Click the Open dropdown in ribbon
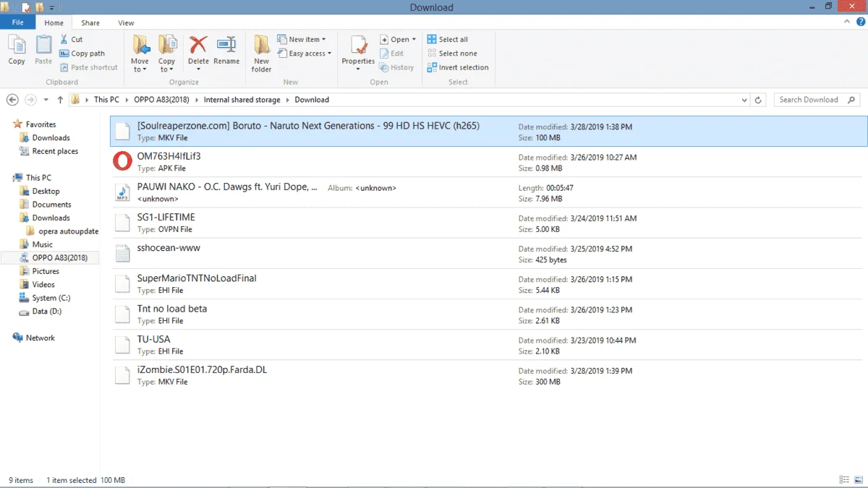The height and width of the screenshot is (488, 868). click(x=398, y=40)
